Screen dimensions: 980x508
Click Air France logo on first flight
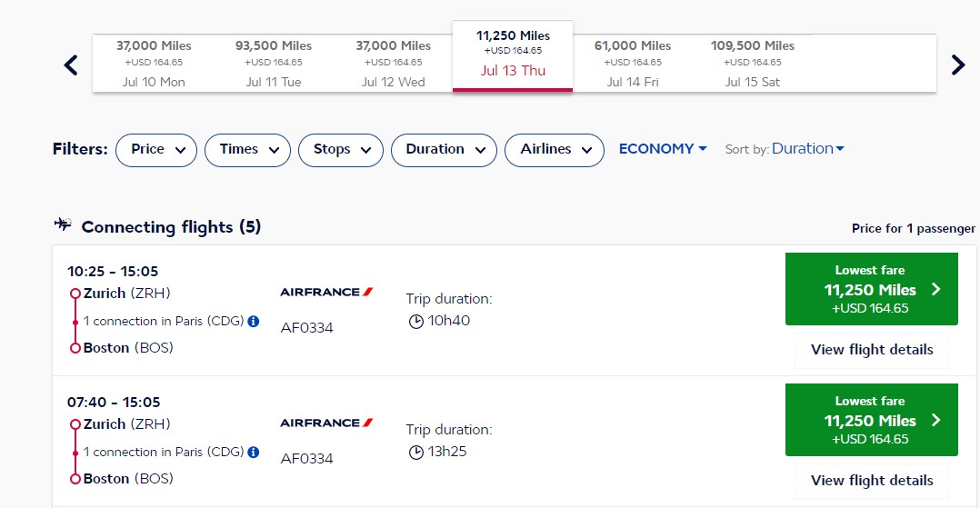pos(326,292)
